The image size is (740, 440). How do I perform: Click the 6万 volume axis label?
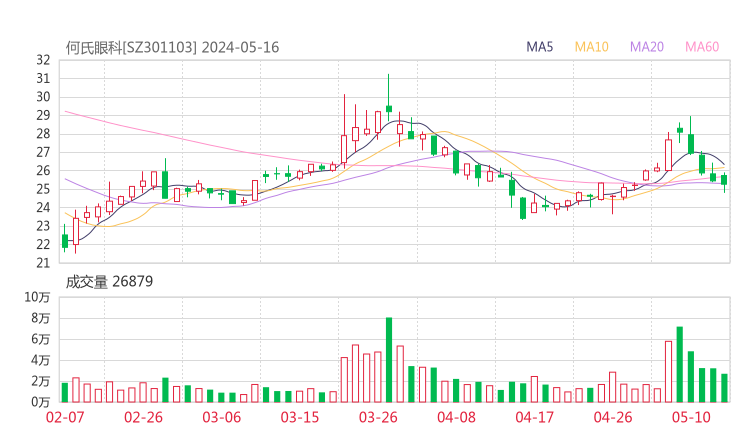[x=41, y=339]
